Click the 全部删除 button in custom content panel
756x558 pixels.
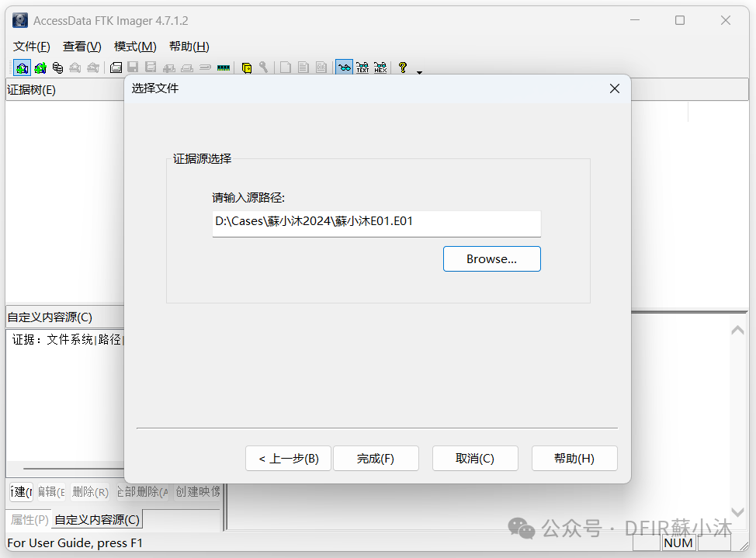(143, 492)
